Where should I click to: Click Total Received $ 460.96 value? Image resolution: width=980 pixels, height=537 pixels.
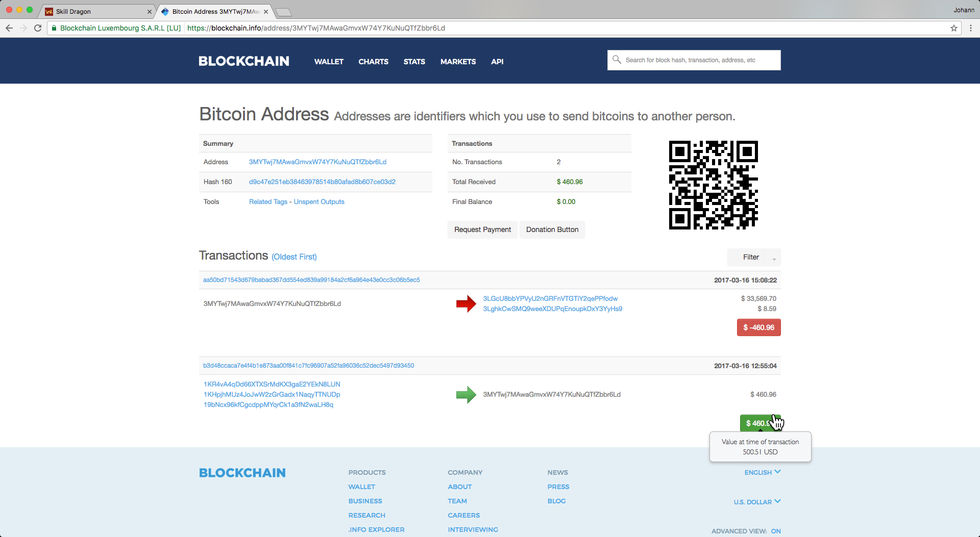click(570, 182)
